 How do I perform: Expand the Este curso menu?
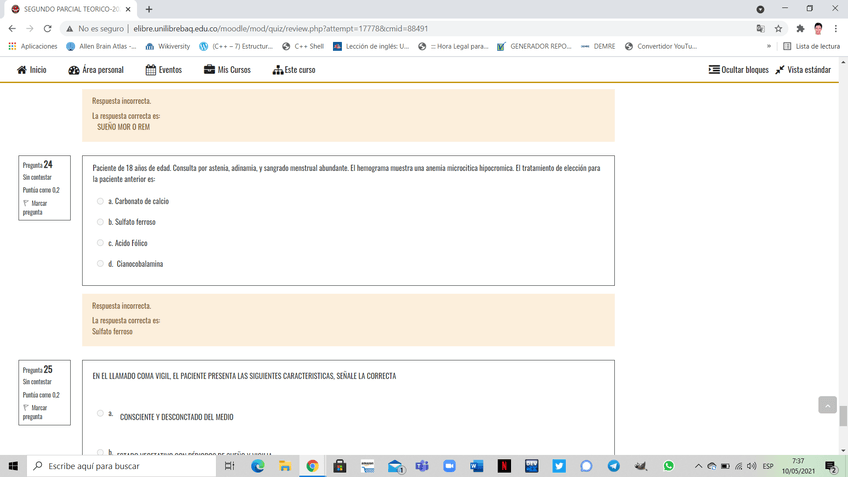pyautogui.click(x=294, y=70)
